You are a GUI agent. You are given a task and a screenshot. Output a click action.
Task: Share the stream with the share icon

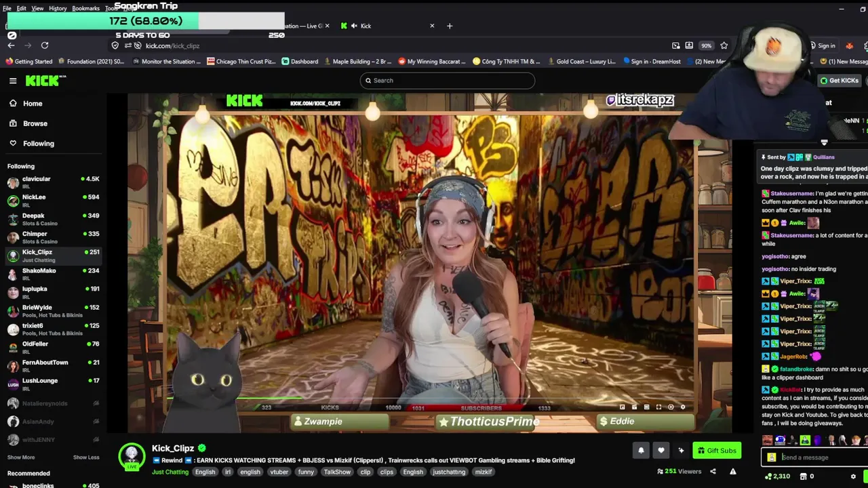713,472
